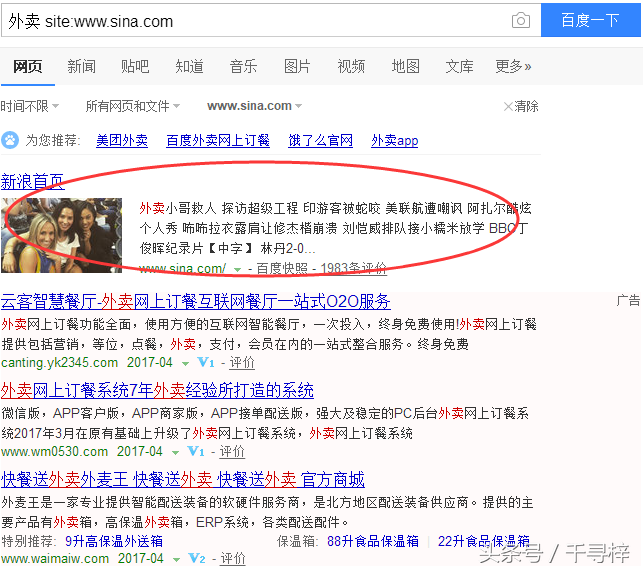Viewport: 643px width, 572px height.
Task: Switch to the 图片 tab
Action: pyautogui.click(x=297, y=66)
